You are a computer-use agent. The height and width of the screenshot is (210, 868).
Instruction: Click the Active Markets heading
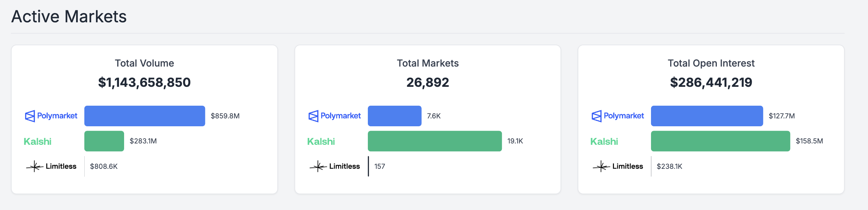(69, 16)
